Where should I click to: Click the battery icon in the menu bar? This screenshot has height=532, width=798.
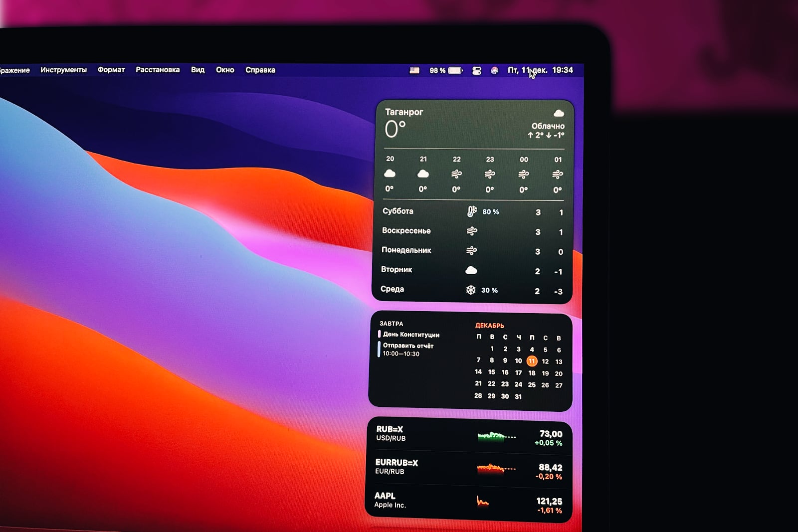(455, 70)
